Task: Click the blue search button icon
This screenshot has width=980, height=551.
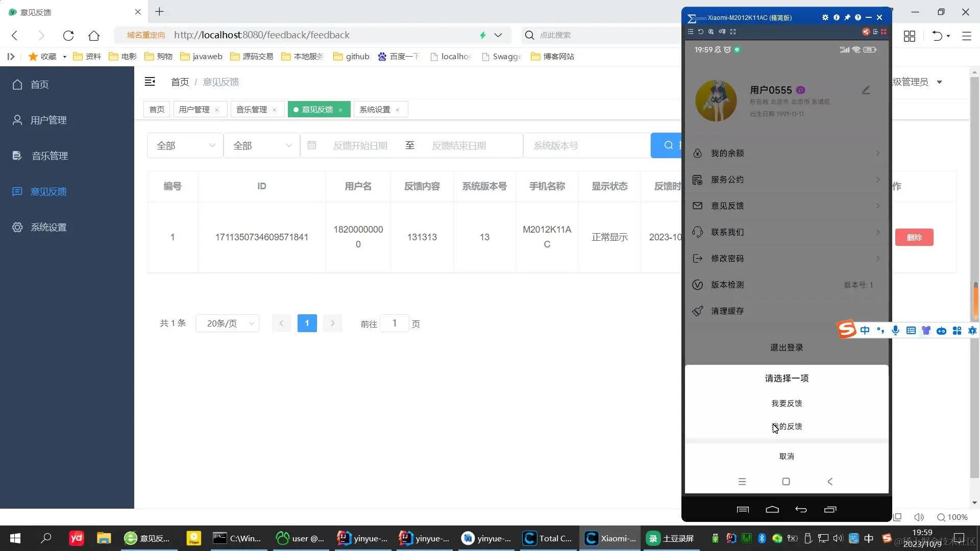Action: (x=668, y=145)
